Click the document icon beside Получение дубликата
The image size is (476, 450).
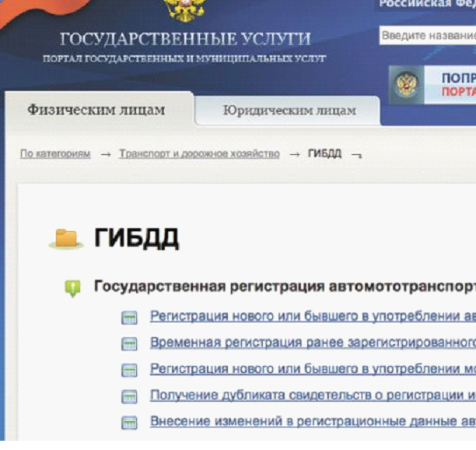[x=129, y=396]
